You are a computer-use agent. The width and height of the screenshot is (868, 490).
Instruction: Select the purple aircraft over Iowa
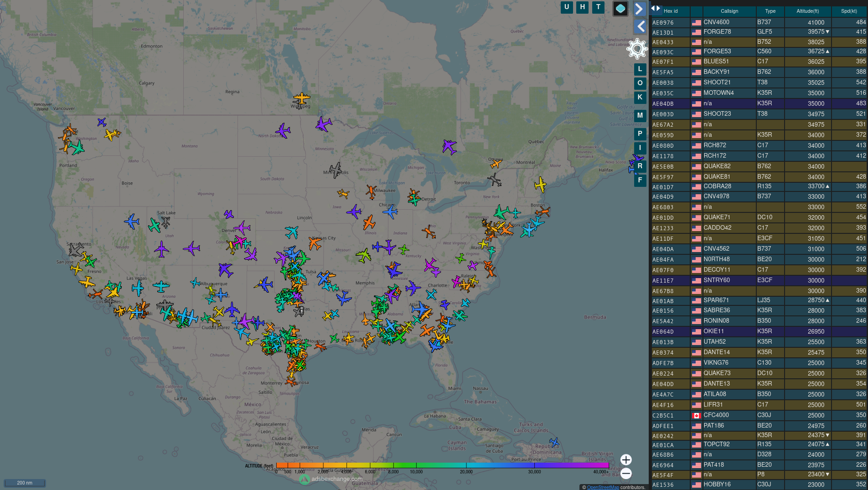[354, 211]
